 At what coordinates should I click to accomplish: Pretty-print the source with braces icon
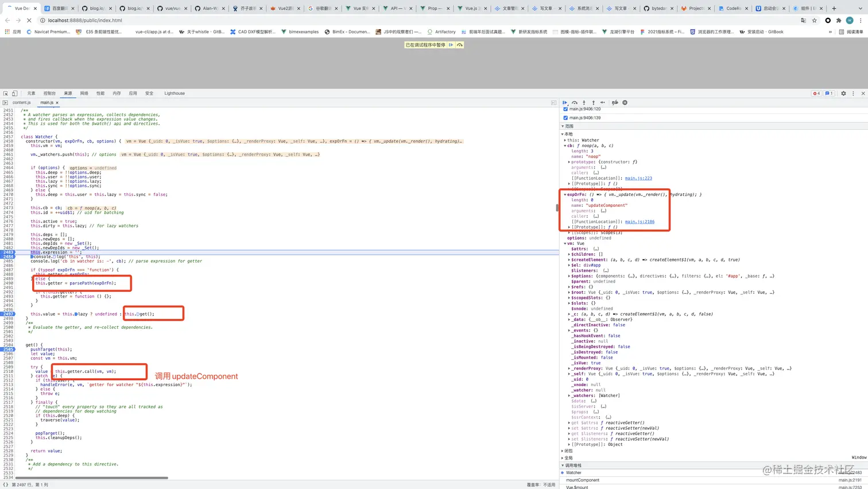[x=5, y=484]
